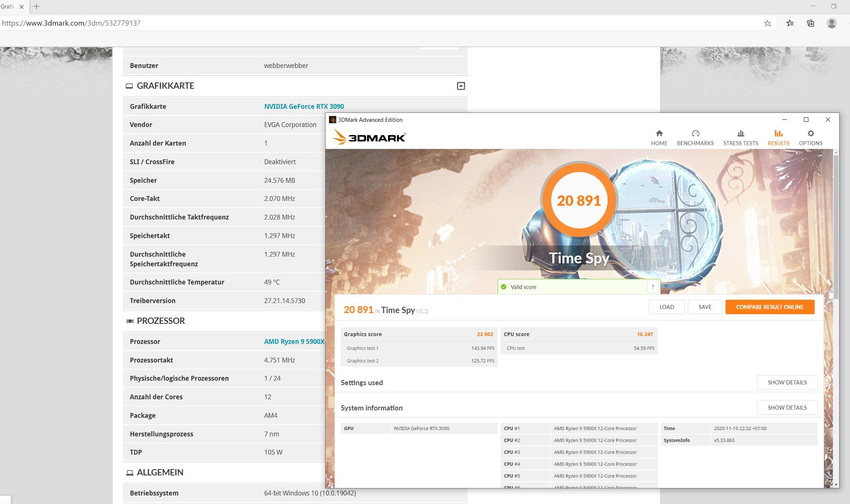Click the browser address bar URL

(71, 23)
